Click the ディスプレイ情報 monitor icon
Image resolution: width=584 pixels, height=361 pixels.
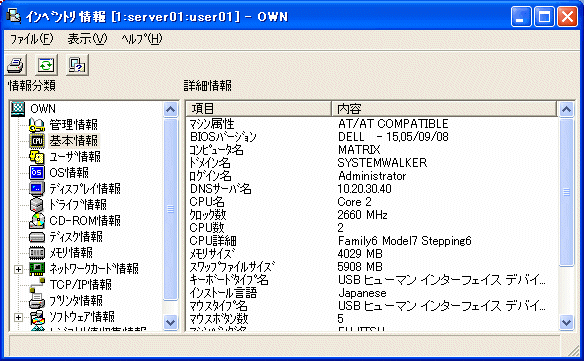click(37, 189)
